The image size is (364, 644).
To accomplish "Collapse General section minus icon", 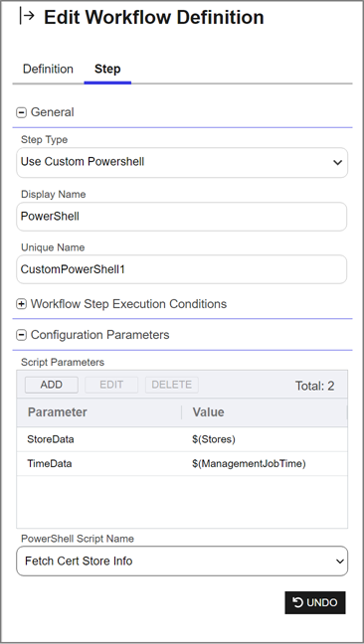I will [21, 112].
